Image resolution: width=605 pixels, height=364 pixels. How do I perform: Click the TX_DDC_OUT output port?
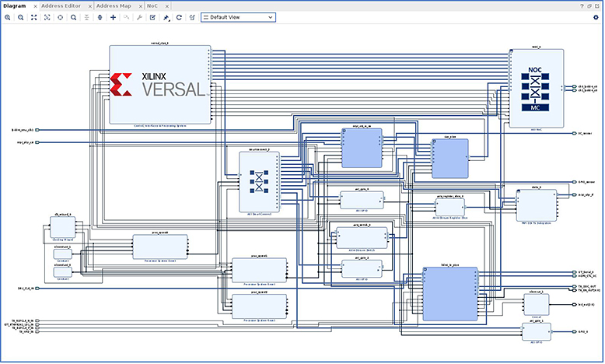click(575, 286)
